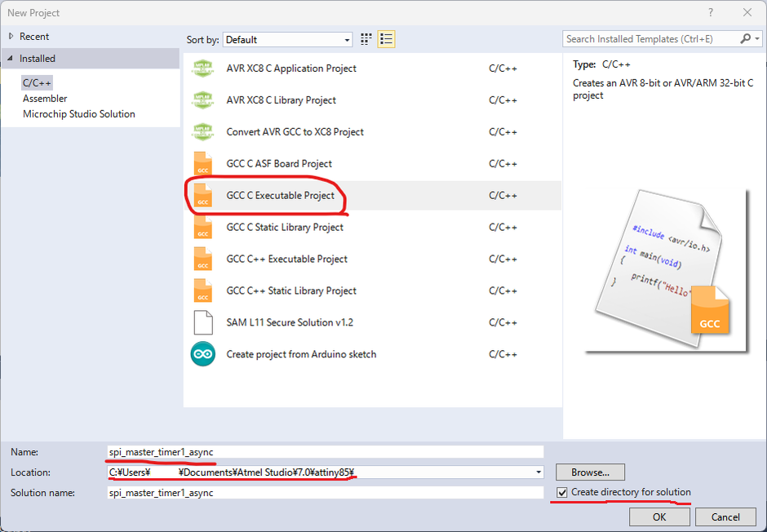Select the GCC C ASF Board Project icon
Viewport: 767px width, 532px height.
(x=202, y=164)
